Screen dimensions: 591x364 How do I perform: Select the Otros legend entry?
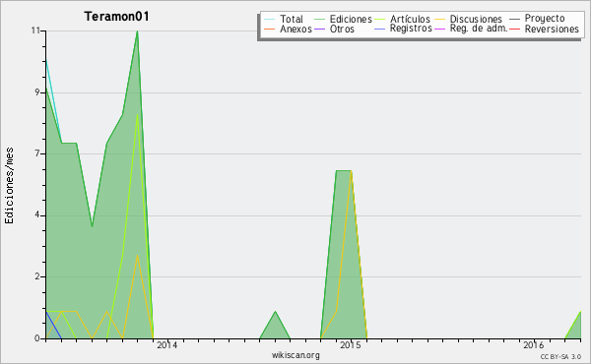pos(334,29)
